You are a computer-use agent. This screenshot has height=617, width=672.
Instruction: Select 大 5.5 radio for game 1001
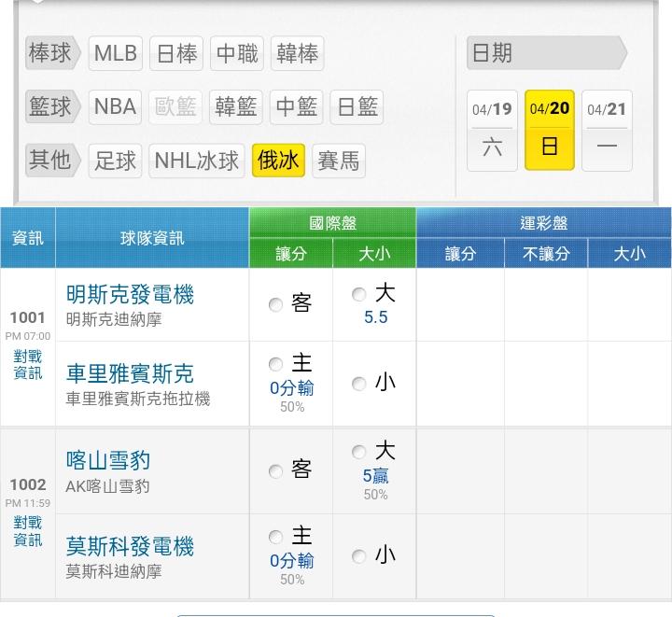[359, 295]
